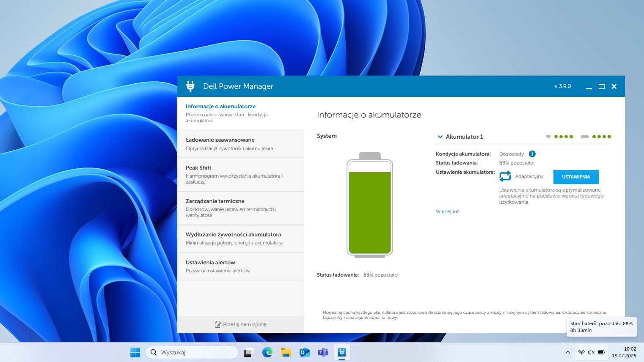The image size is (644, 362).
Task: Click the battery status tooltip 88%
Action: [601, 327]
